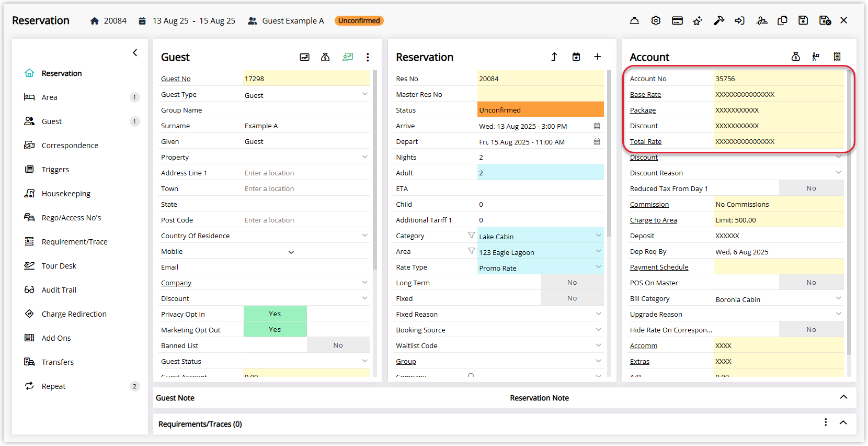
Task: Toggle Marketing Opt Out switch
Action: 275,329
